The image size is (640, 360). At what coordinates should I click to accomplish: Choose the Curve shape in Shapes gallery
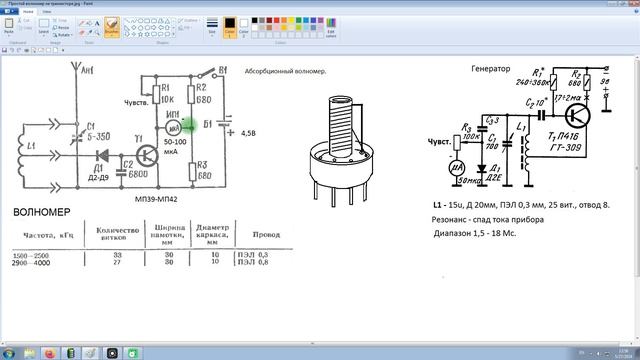pyautogui.click(x=133, y=20)
